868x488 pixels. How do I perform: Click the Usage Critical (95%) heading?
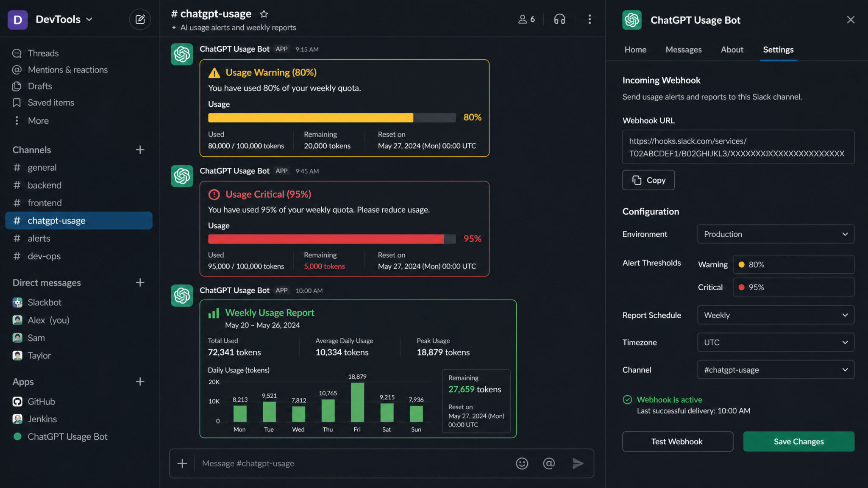coord(268,194)
